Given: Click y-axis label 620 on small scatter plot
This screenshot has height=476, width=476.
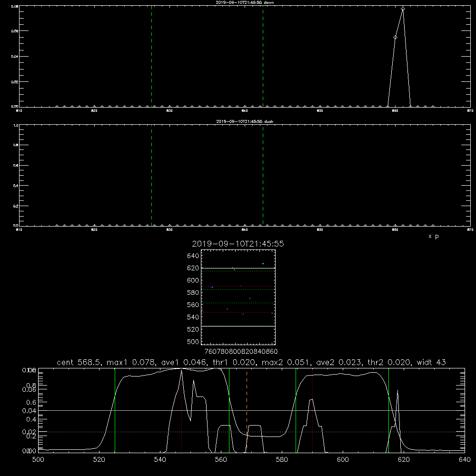Looking at the screenshot, I should pos(193,268).
